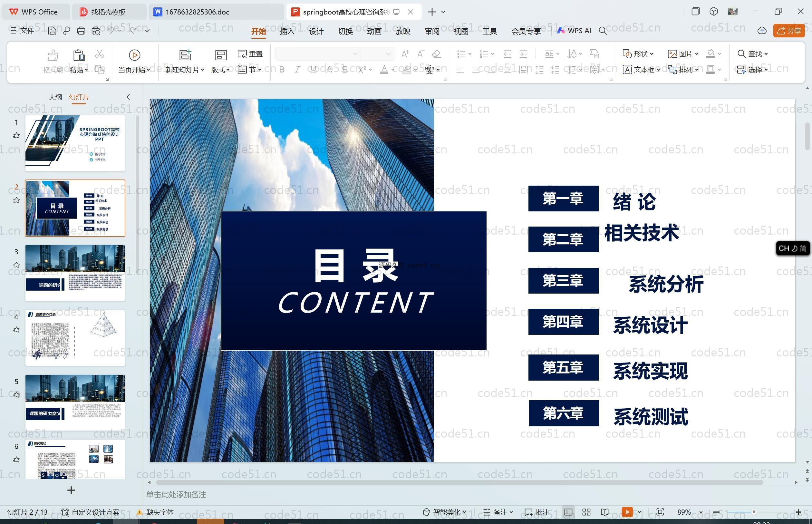Mark slide 1 with the star icon

pos(16,135)
